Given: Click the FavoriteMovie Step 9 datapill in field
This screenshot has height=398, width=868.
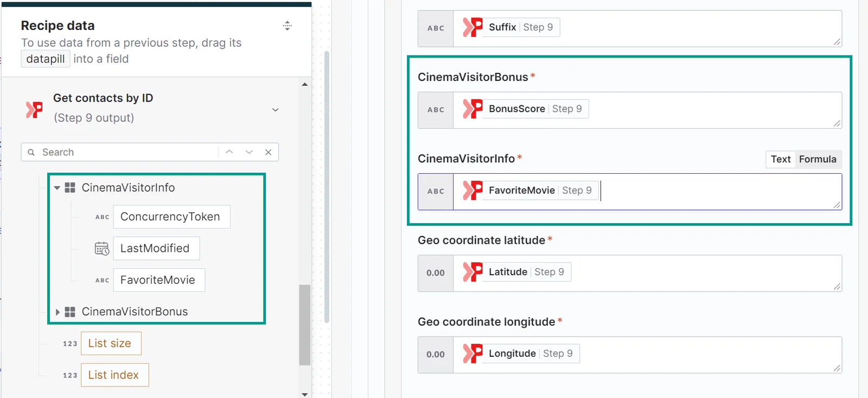Looking at the screenshot, I should (531, 191).
